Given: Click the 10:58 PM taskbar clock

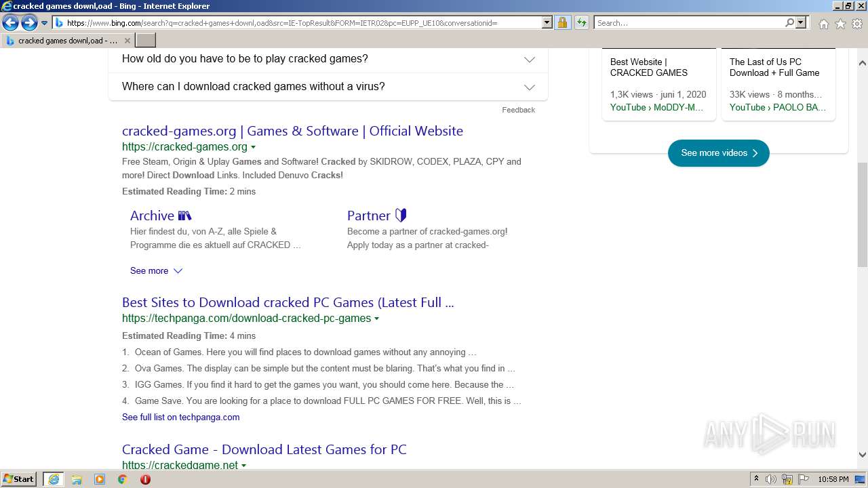Looking at the screenshot, I should [x=833, y=479].
